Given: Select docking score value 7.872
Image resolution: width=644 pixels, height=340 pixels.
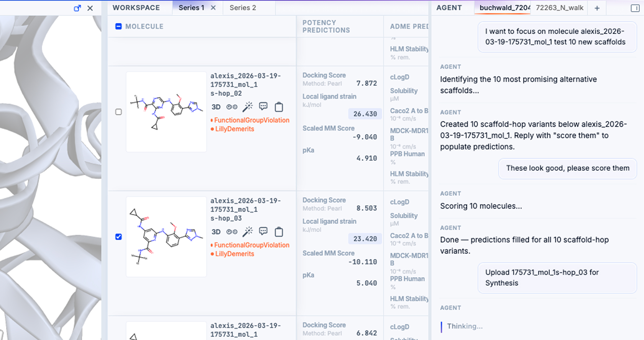Looking at the screenshot, I should point(366,83).
